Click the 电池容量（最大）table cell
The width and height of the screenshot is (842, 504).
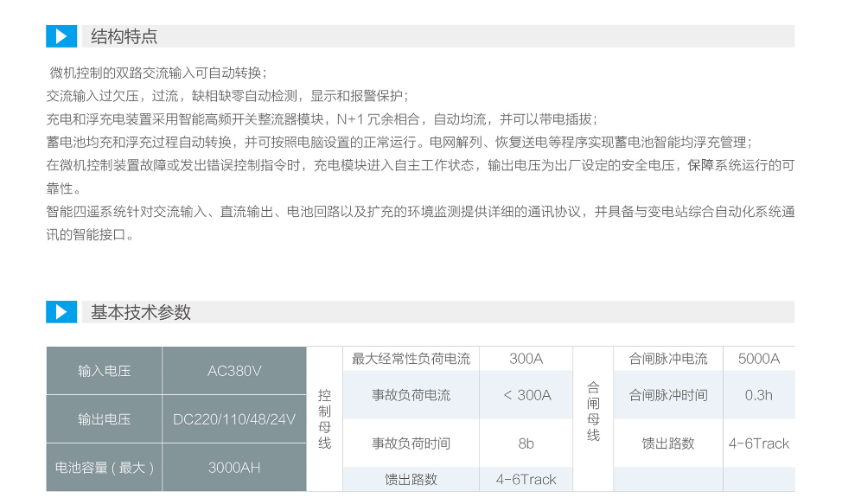105,468
